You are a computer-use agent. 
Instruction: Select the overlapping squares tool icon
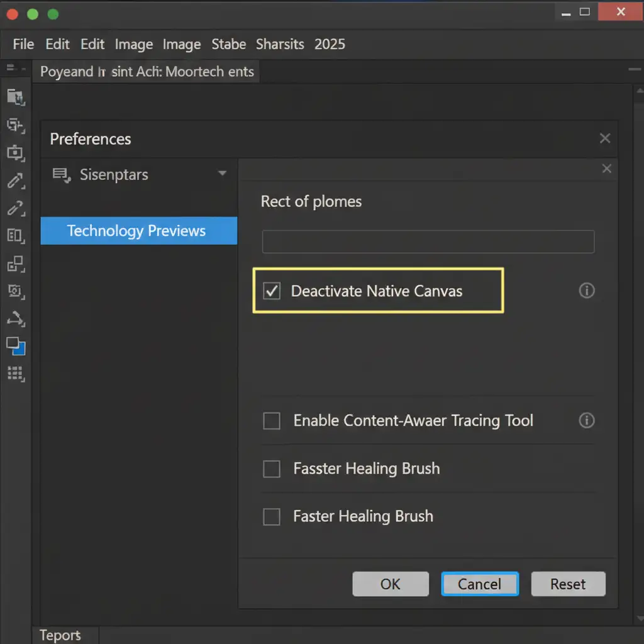pos(15,264)
